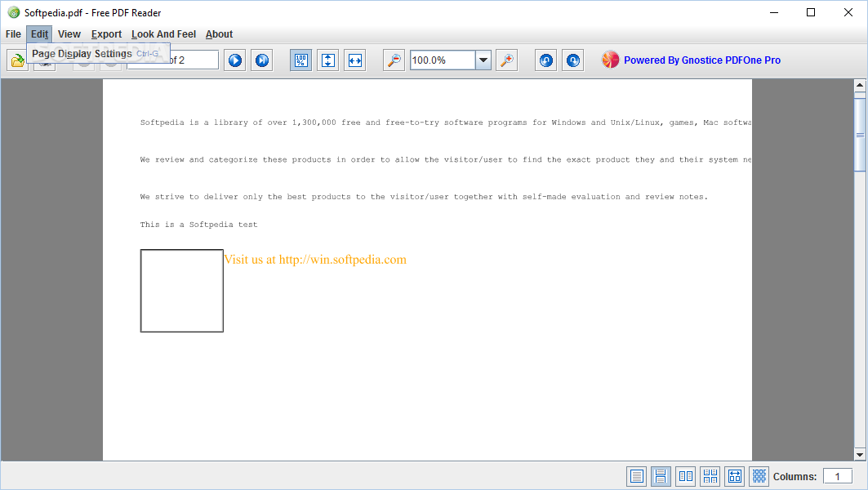The image size is (868, 490).
Task: Select the custom columns grid layout
Action: click(759, 476)
